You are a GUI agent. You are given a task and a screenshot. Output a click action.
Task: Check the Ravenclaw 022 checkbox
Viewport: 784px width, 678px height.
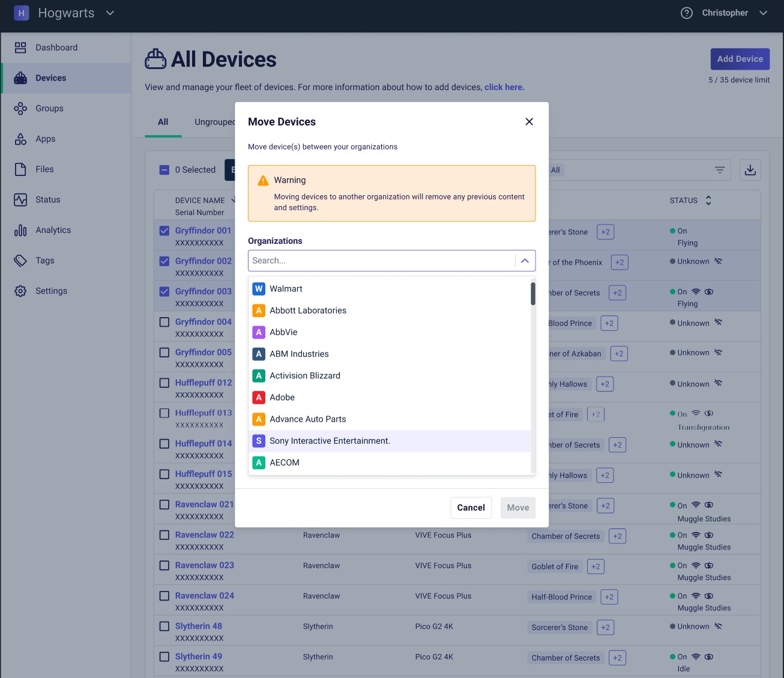(164, 534)
